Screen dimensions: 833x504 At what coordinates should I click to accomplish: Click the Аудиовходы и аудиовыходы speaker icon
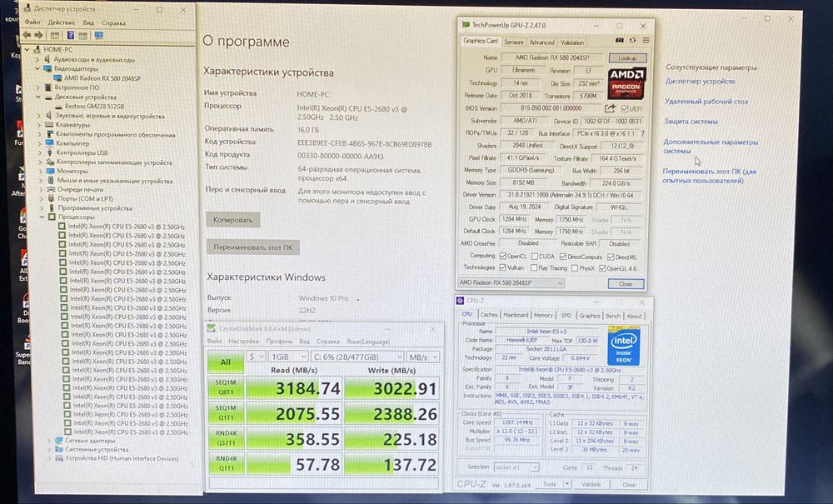(47, 59)
